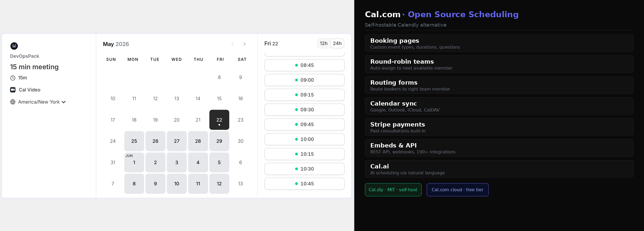Screen dimensions: 644x231
Task: Click the "May 2026" month heading
Action: pos(116,44)
